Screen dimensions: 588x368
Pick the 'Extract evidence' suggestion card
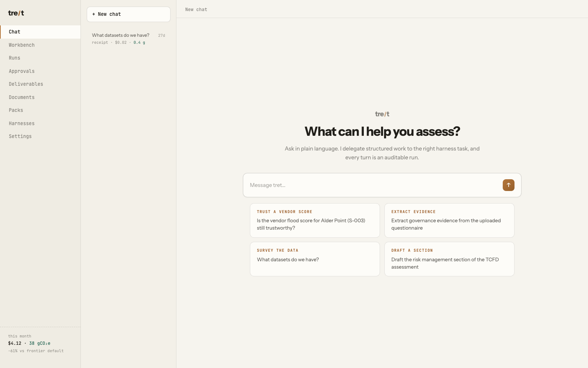tap(449, 220)
